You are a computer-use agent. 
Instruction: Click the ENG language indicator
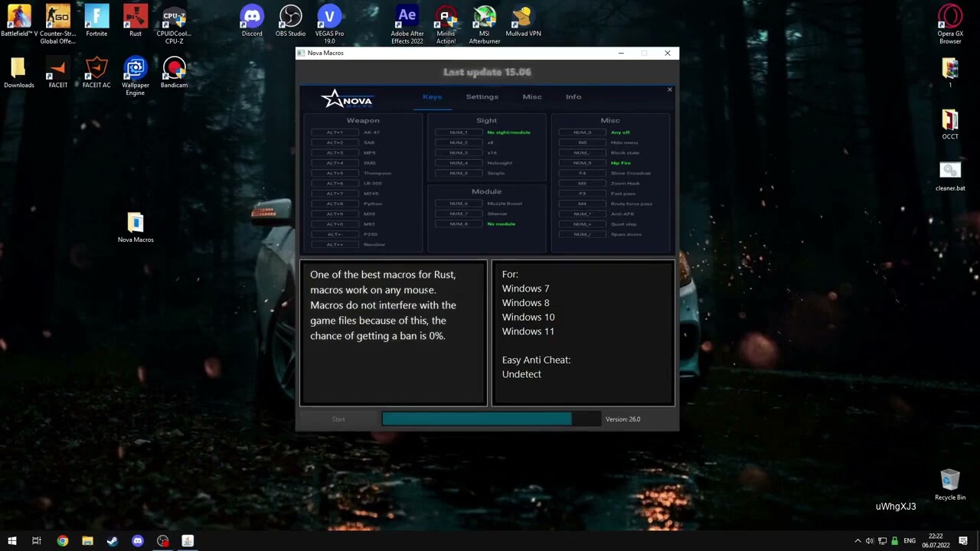pos(910,541)
